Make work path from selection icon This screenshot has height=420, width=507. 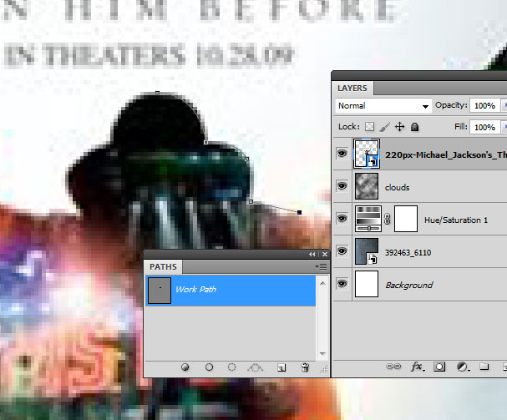[x=255, y=367]
